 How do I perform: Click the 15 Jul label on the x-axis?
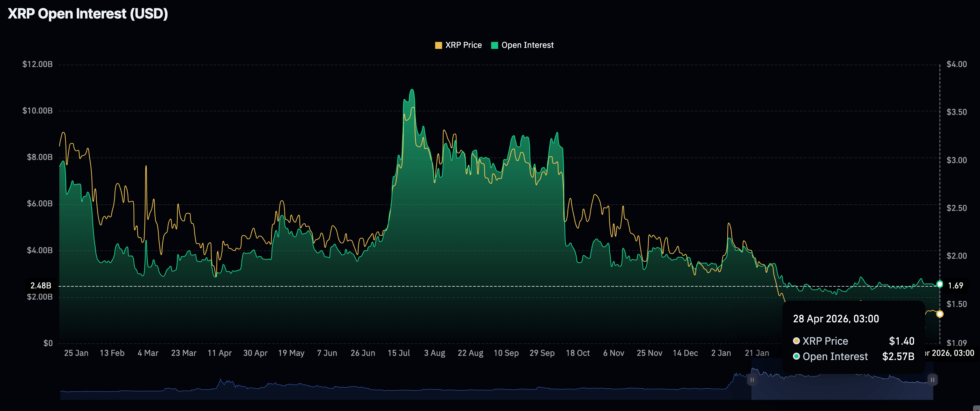click(398, 353)
